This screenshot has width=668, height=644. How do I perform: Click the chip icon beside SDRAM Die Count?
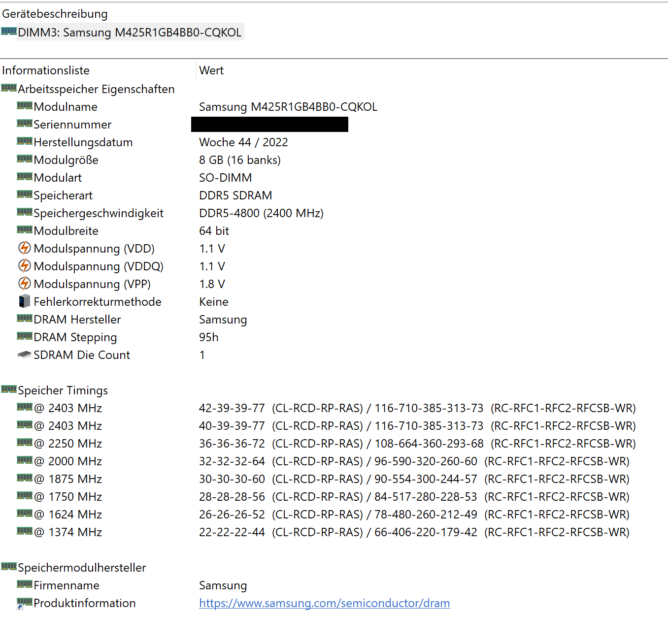coord(25,354)
